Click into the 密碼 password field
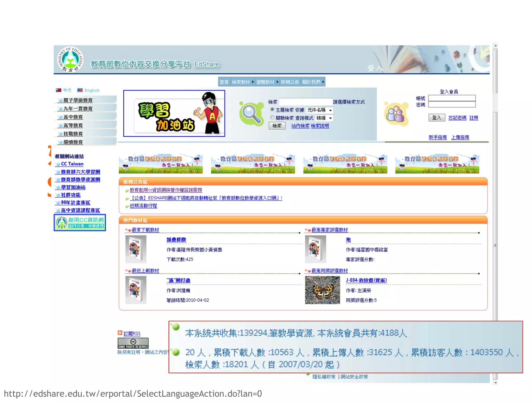 click(x=452, y=104)
